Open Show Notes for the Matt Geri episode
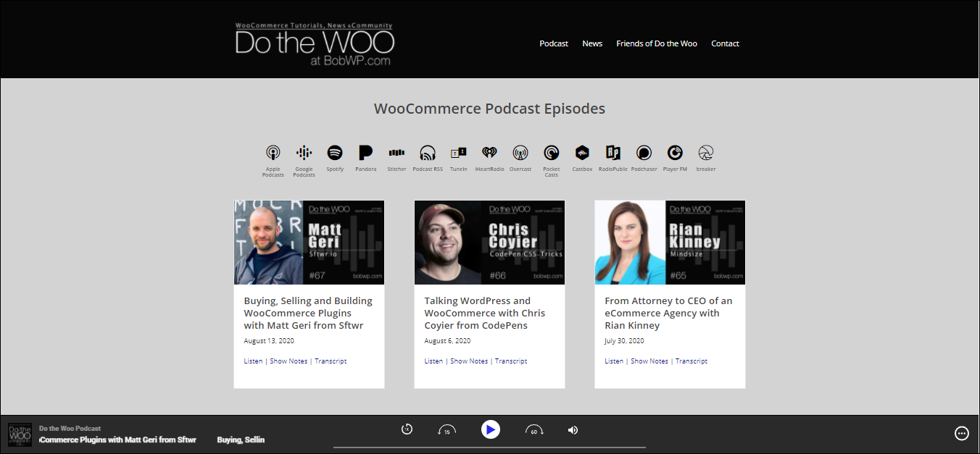 (x=288, y=361)
